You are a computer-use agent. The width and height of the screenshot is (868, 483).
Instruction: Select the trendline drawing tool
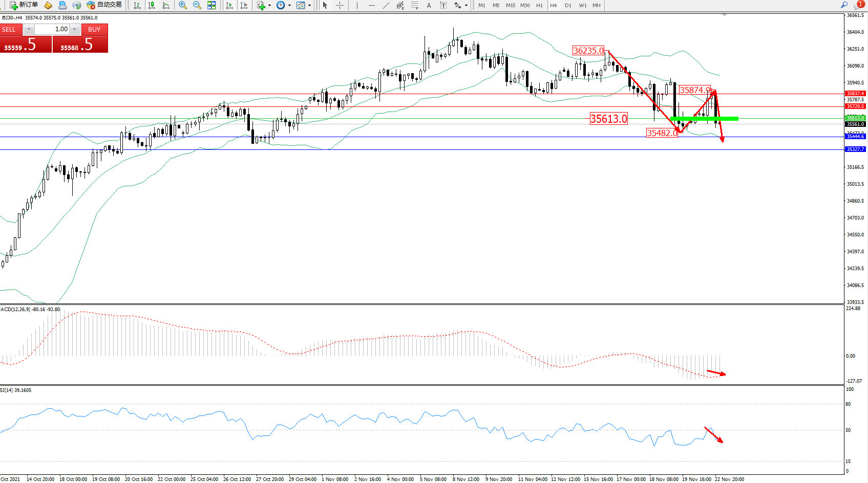[x=386, y=5]
